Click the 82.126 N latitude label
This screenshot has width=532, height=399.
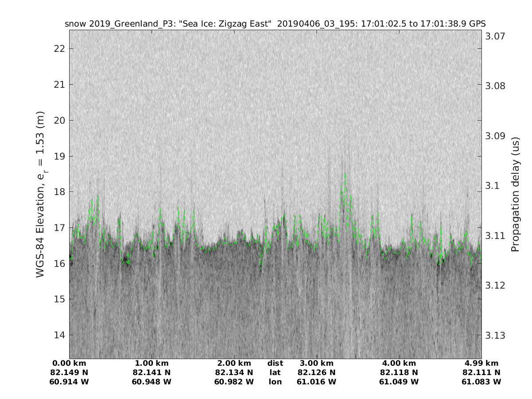pyautogui.click(x=317, y=372)
